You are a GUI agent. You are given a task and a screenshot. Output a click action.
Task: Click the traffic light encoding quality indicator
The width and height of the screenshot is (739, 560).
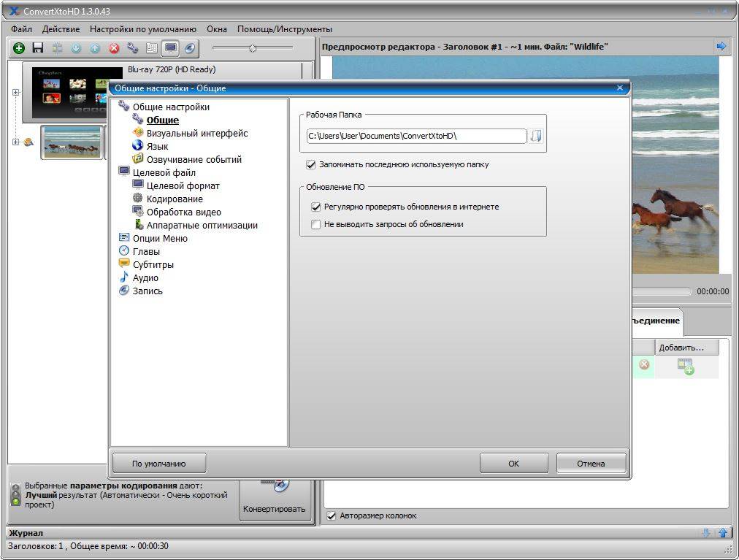coord(15,494)
